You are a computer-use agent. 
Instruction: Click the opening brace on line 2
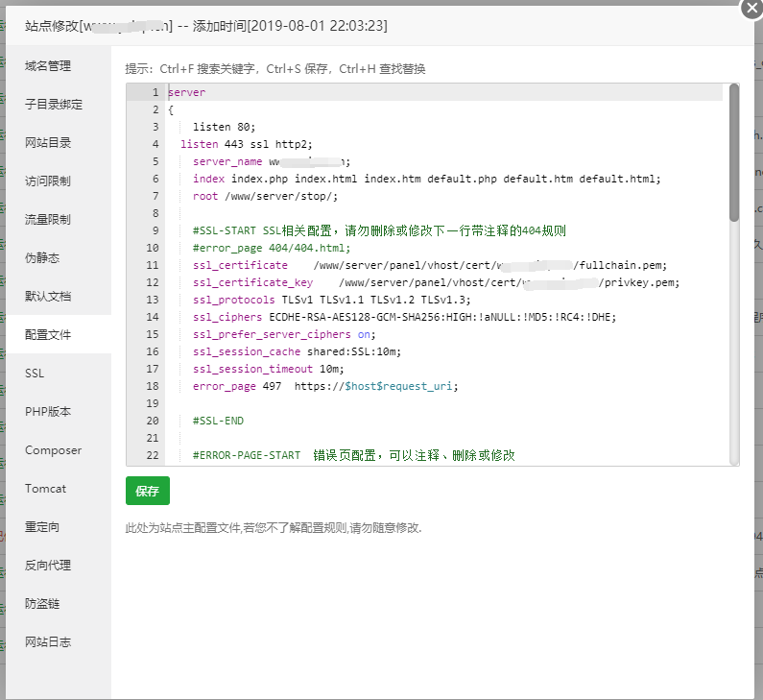(171, 110)
